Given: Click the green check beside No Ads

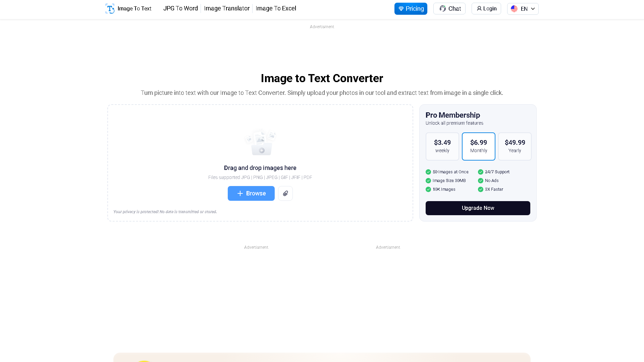Looking at the screenshot, I should click(x=481, y=180).
